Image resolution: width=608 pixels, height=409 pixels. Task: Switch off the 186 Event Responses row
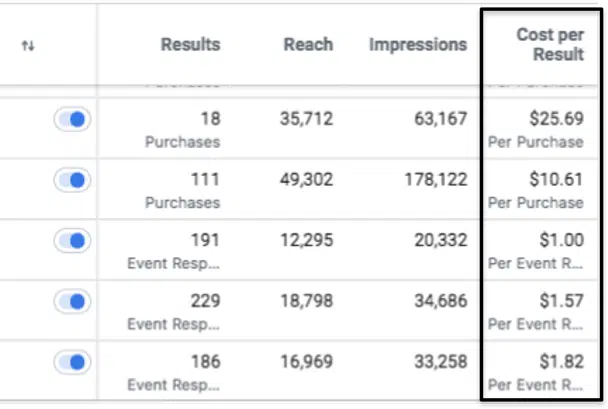[x=72, y=362]
